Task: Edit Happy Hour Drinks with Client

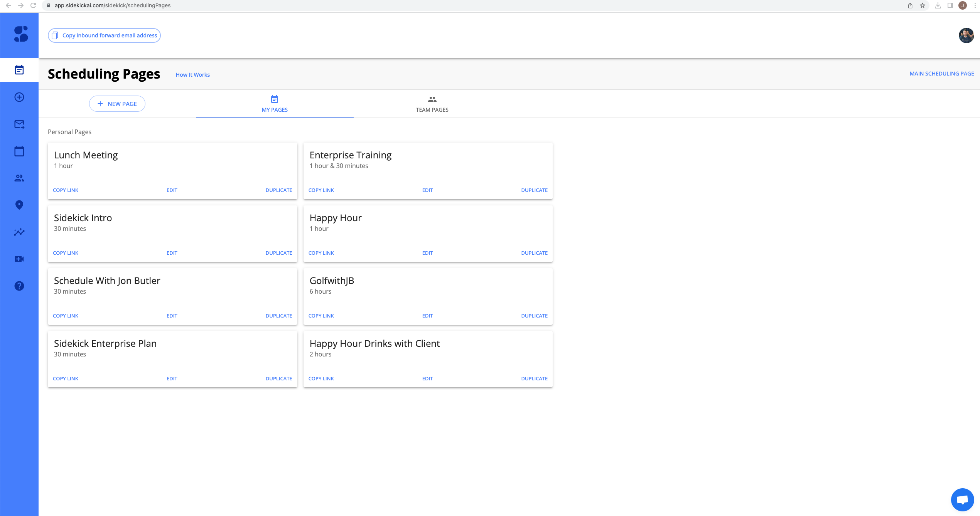Action: pyautogui.click(x=428, y=379)
